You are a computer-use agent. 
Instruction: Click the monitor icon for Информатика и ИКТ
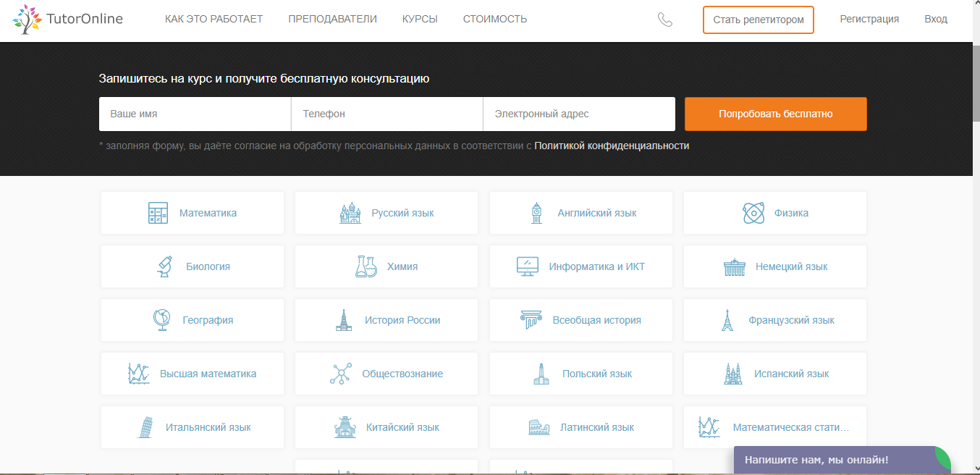point(528,266)
